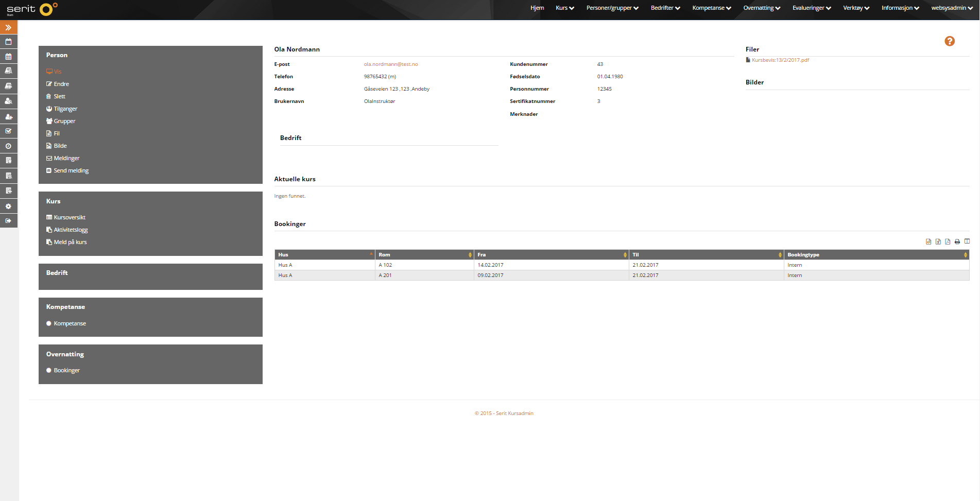Click the add company sidebar icon
This screenshot has height=501, width=980.
click(9, 191)
